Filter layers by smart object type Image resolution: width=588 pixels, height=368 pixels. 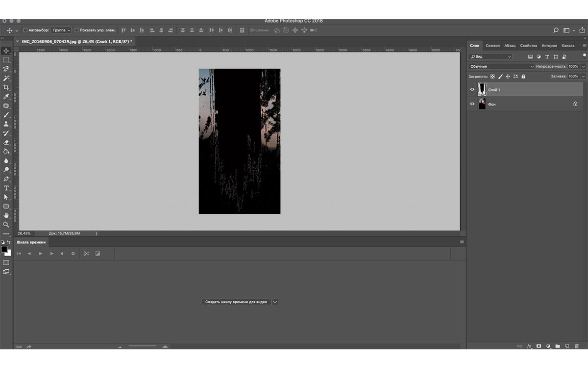[564, 57]
